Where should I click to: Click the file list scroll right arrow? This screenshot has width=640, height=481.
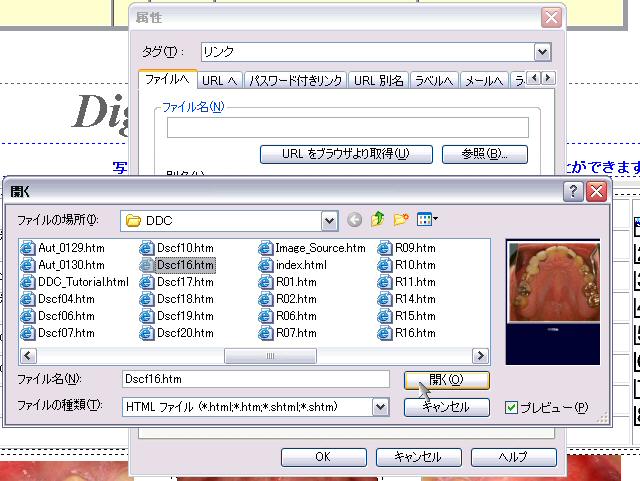pos(480,356)
